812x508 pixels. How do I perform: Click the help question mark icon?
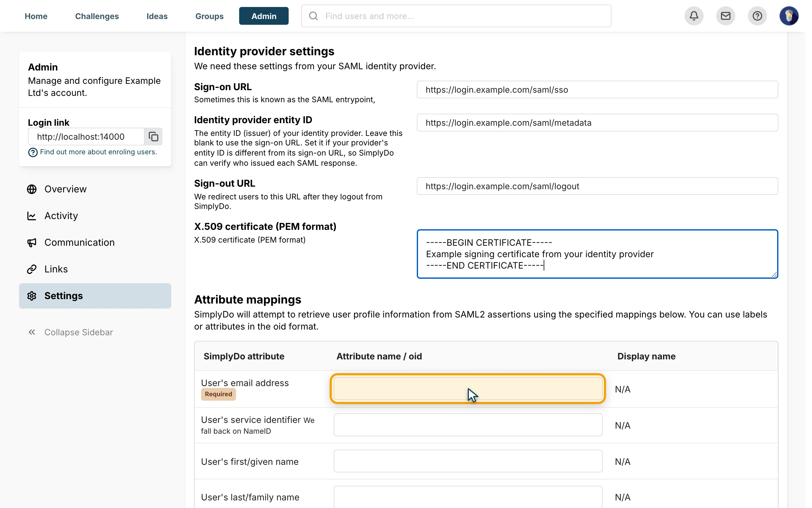[x=757, y=16]
